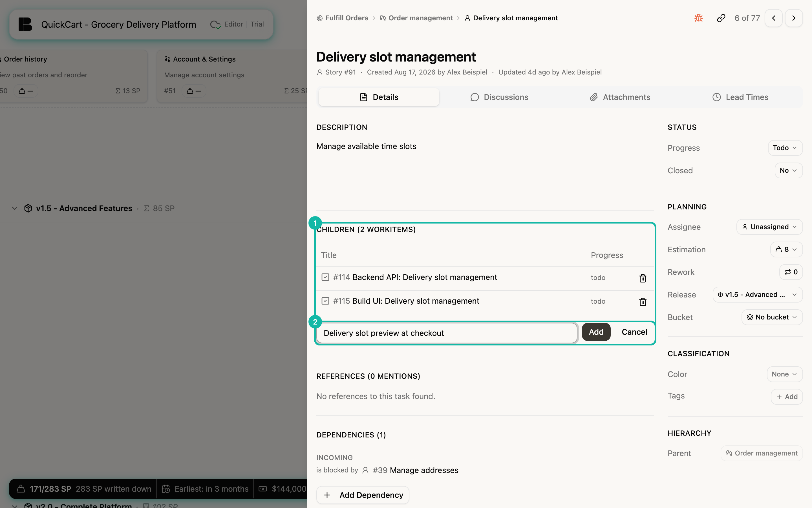This screenshot has height=508, width=812.
Task: Click the red bug report icon
Action: pos(699,18)
